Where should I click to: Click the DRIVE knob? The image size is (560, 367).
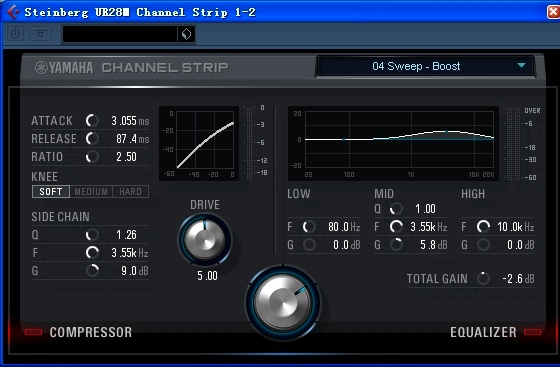[205, 240]
